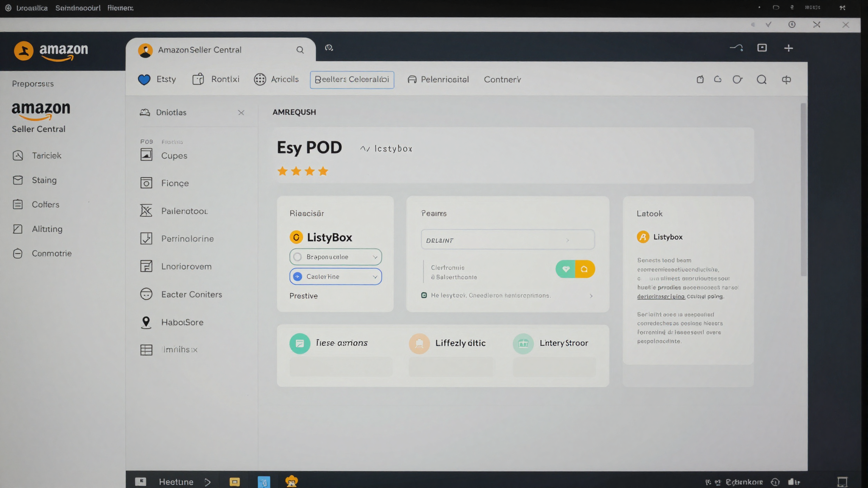Click the Dniotlas panel header icon
Viewport: 868px width, 488px height.
(145, 112)
